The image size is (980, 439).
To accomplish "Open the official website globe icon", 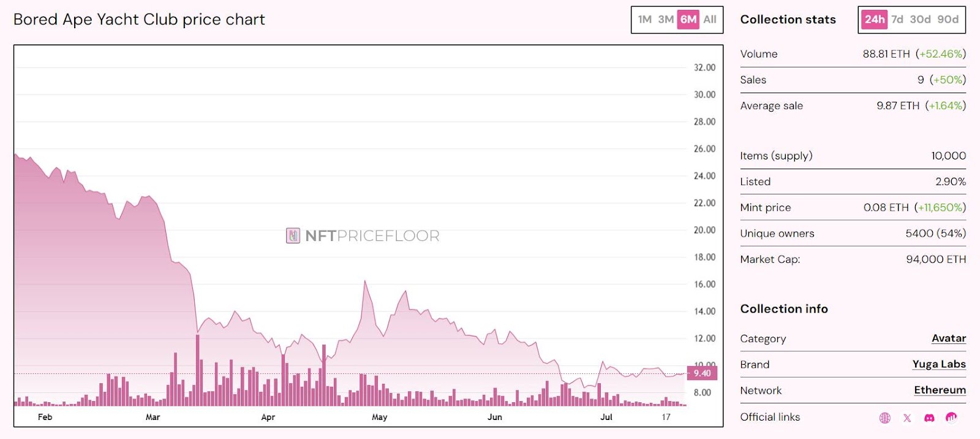I will (884, 418).
